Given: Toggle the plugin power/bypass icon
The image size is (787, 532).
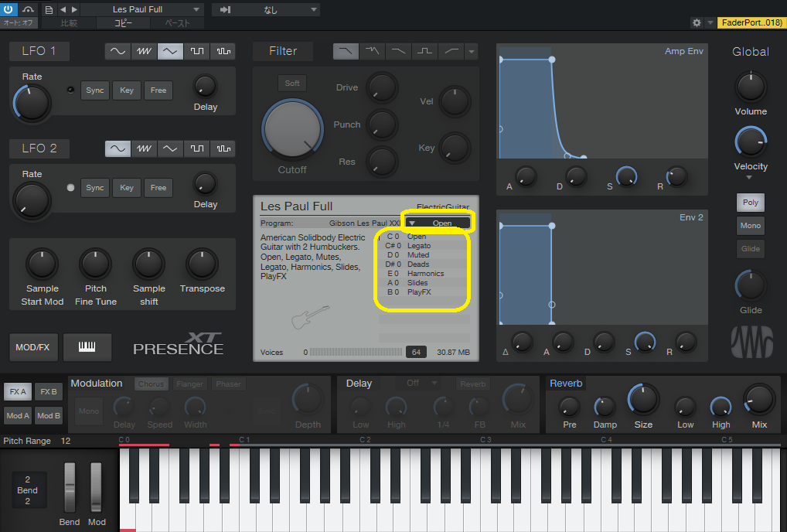Looking at the screenshot, I should 8,9.
